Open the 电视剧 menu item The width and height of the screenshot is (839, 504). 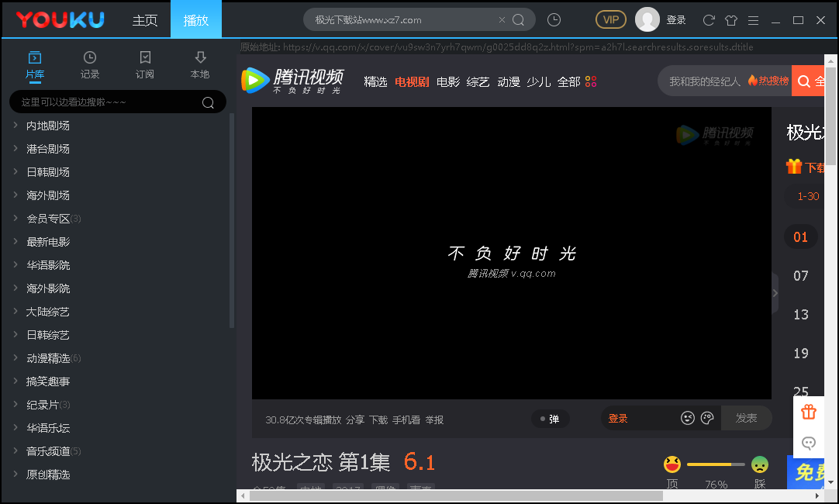tap(412, 82)
